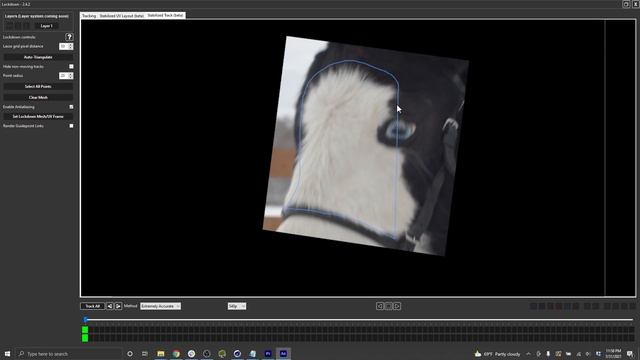Open the notification center icon
The image size is (640, 360).
(630, 354)
